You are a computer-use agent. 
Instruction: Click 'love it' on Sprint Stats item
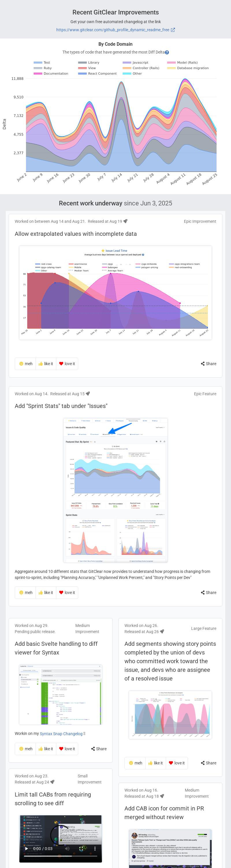coord(67,593)
